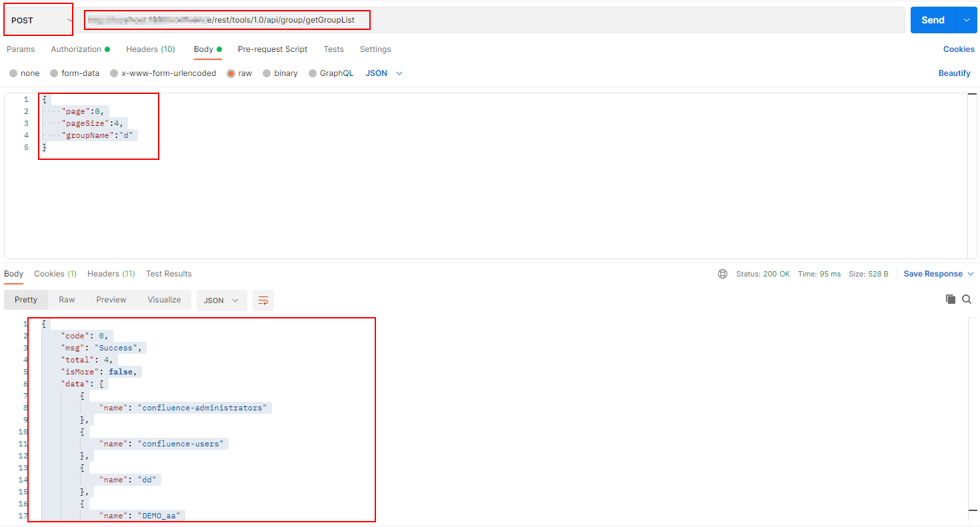The height and width of the screenshot is (527, 980).
Task: Click the Beautify link
Action: pos(954,73)
